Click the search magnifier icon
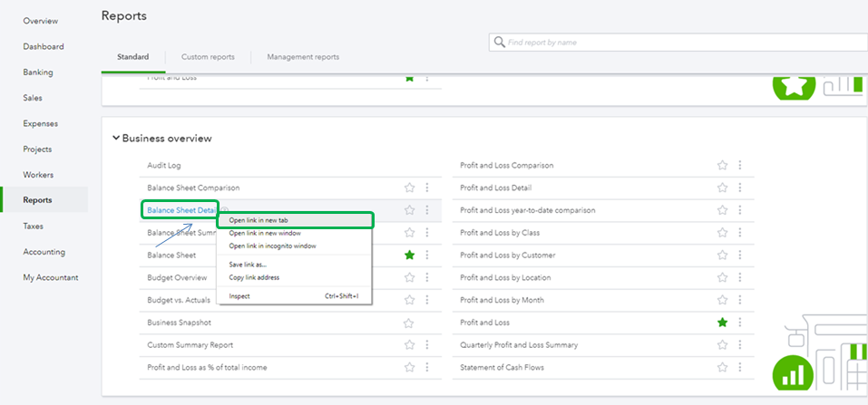Image resolution: width=868 pixels, height=405 pixels. pyautogui.click(x=499, y=43)
